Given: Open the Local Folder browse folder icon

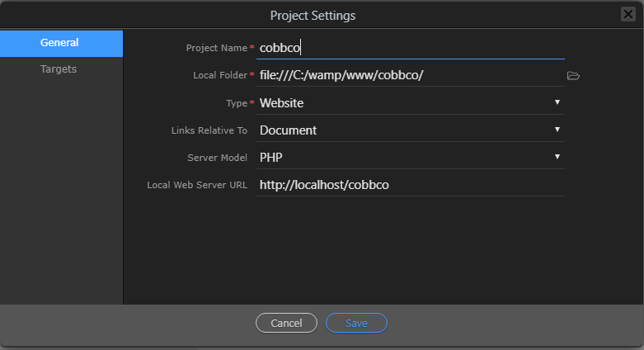Looking at the screenshot, I should click(573, 76).
